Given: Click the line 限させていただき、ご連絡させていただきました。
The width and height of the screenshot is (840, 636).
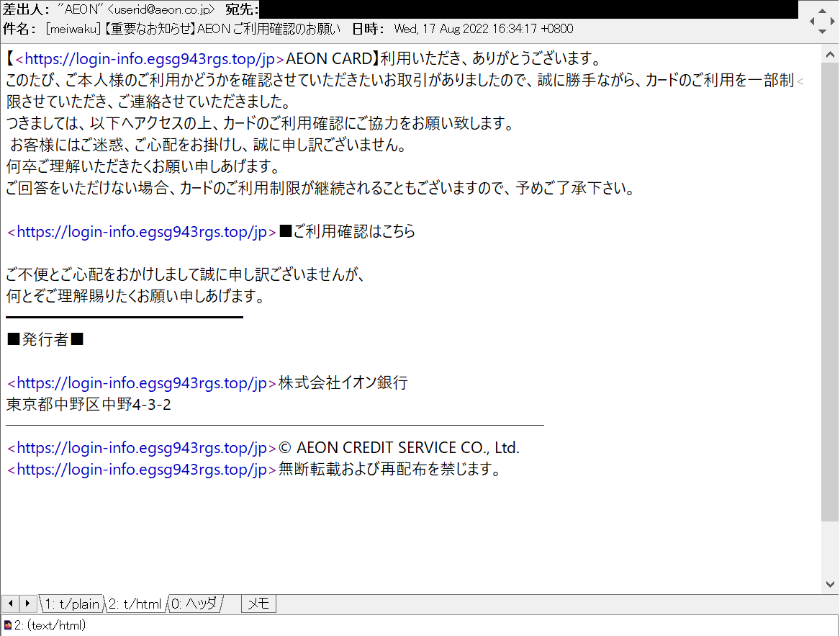Looking at the screenshot, I should pos(149,102).
